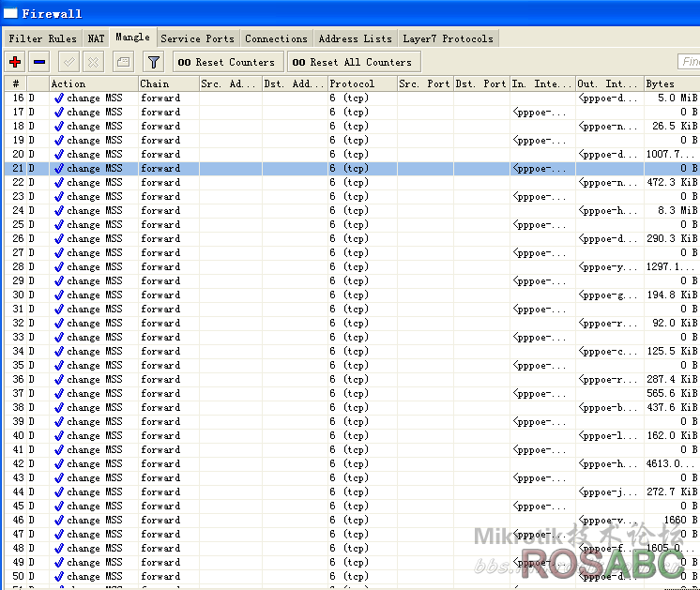Image resolution: width=700 pixels, height=590 pixels.
Task: Click the change MSS icon in row 16
Action: 58,98
